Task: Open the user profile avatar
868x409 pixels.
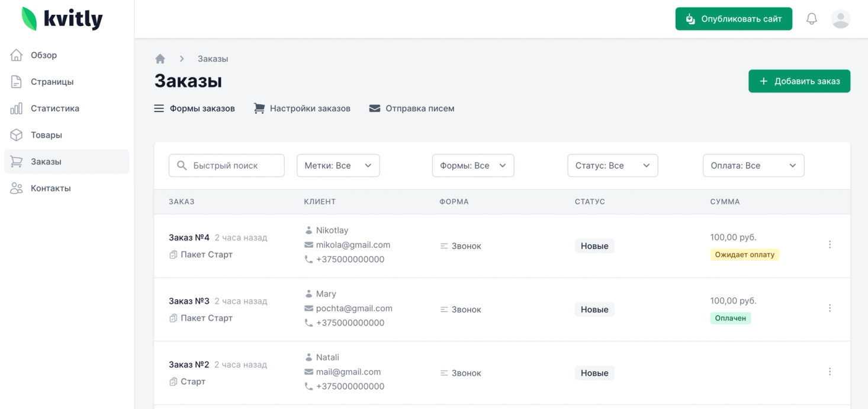Action: pos(841,19)
